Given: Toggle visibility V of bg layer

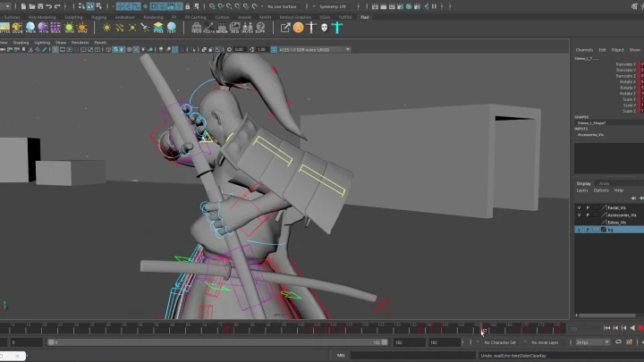Looking at the screenshot, I should [579, 230].
